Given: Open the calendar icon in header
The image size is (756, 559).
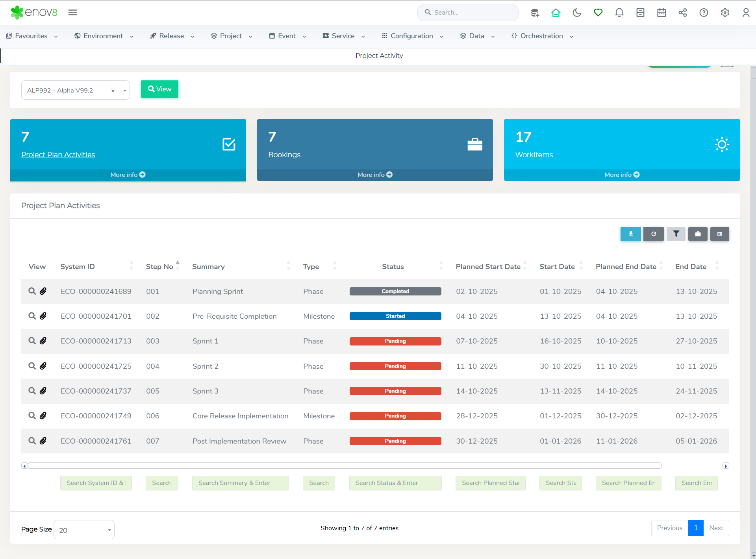Looking at the screenshot, I should click(x=661, y=13).
